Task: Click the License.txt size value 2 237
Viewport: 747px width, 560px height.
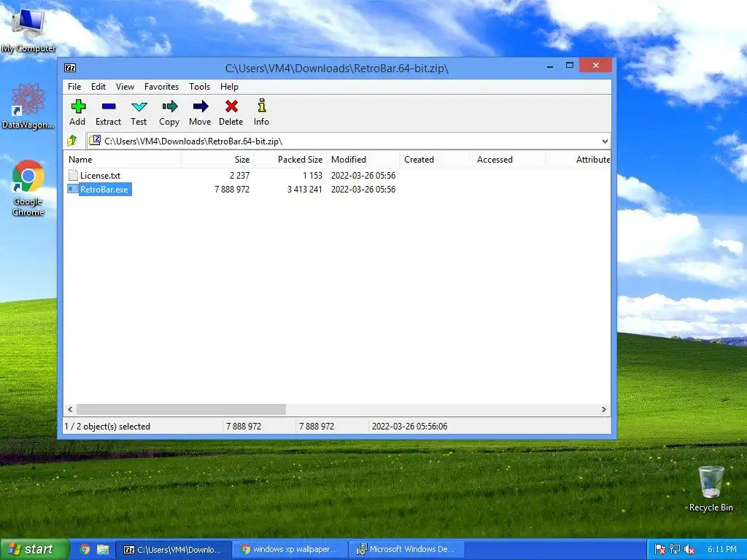Action: point(239,176)
